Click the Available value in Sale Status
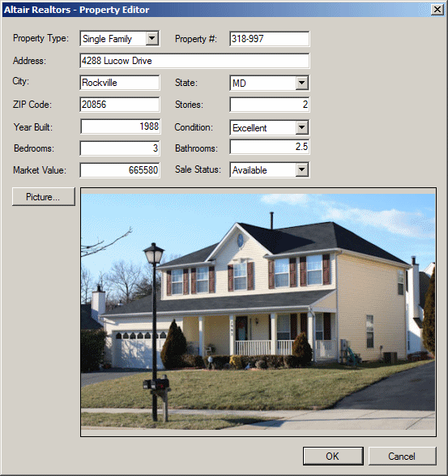448x476 pixels. click(250, 170)
